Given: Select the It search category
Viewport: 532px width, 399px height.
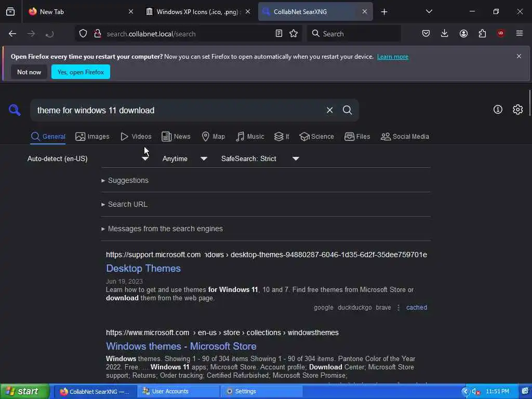Looking at the screenshot, I should click(282, 137).
